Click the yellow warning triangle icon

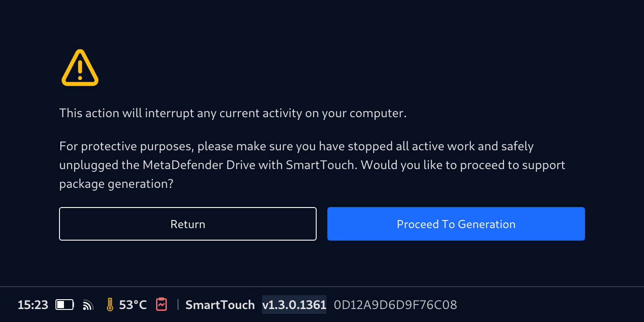pos(80,68)
